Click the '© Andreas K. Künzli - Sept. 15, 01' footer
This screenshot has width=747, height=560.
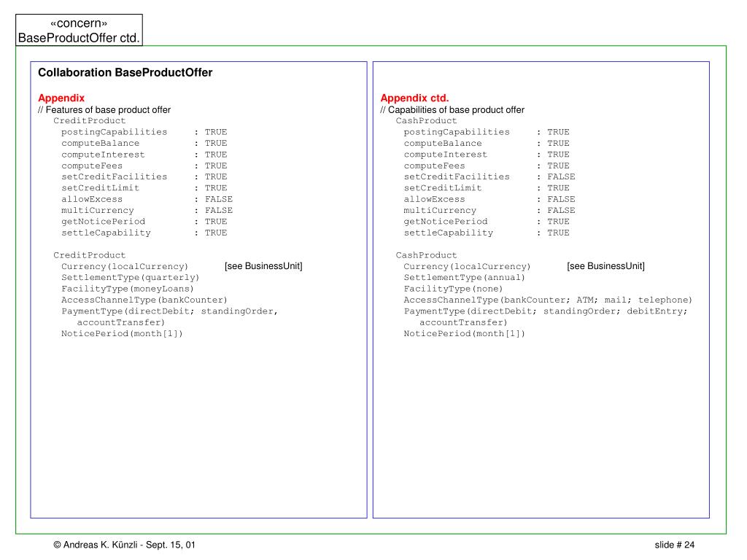click(124, 545)
